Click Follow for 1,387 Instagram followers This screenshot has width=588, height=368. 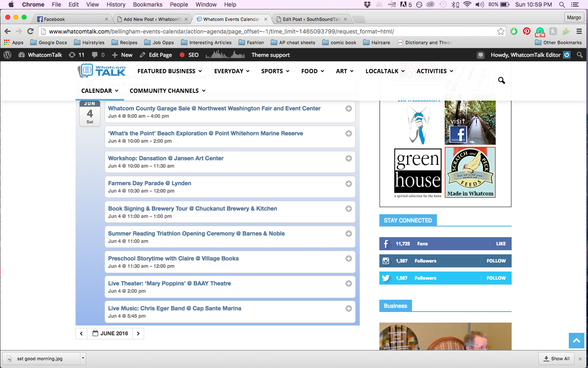[x=496, y=261]
